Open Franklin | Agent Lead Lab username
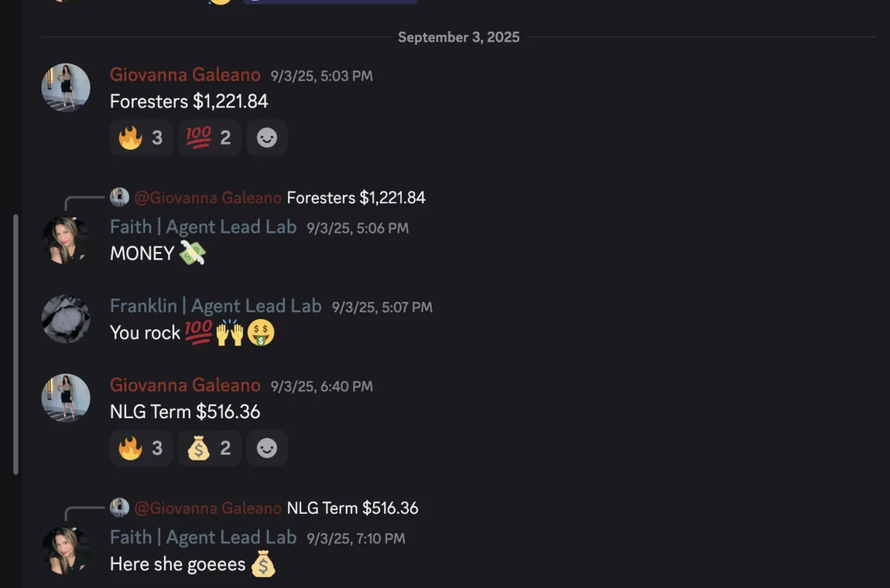Viewport: 890px width, 588px height. click(216, 305)
